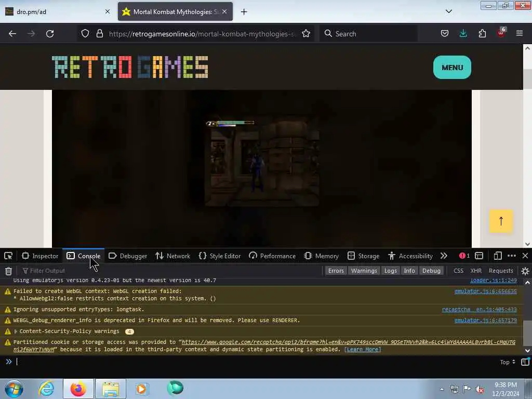This screenshot has height=399, width=532.
Task: Focus the Filter Output field
Action: [x=171, y=271]
